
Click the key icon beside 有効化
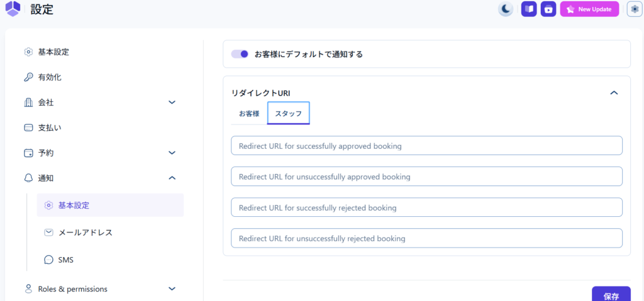[x=28, y=77]
